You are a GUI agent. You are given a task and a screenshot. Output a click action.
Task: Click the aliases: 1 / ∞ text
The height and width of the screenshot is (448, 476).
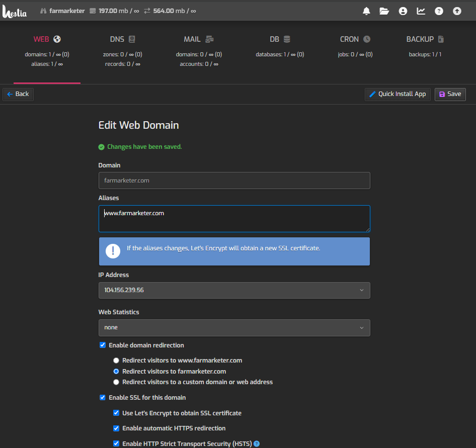pos(47,64)
